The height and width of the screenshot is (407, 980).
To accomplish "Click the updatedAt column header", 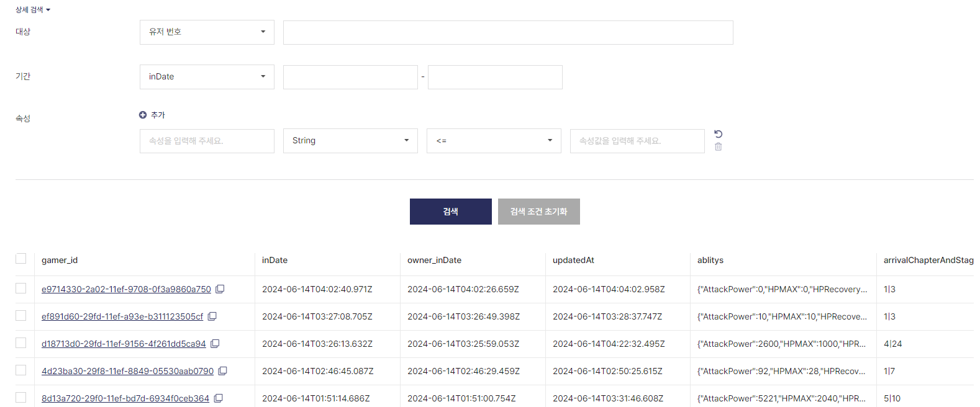I will point(573,260).
